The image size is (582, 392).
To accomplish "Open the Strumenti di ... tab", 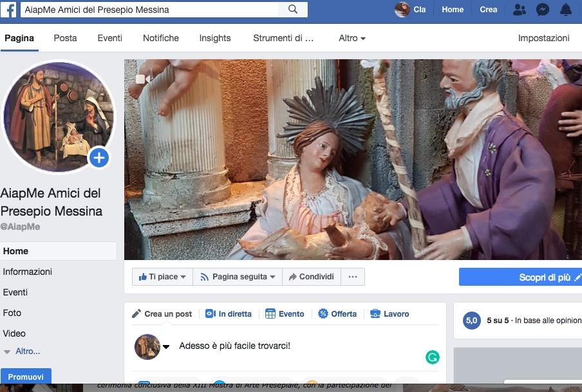I will (283, 38).
